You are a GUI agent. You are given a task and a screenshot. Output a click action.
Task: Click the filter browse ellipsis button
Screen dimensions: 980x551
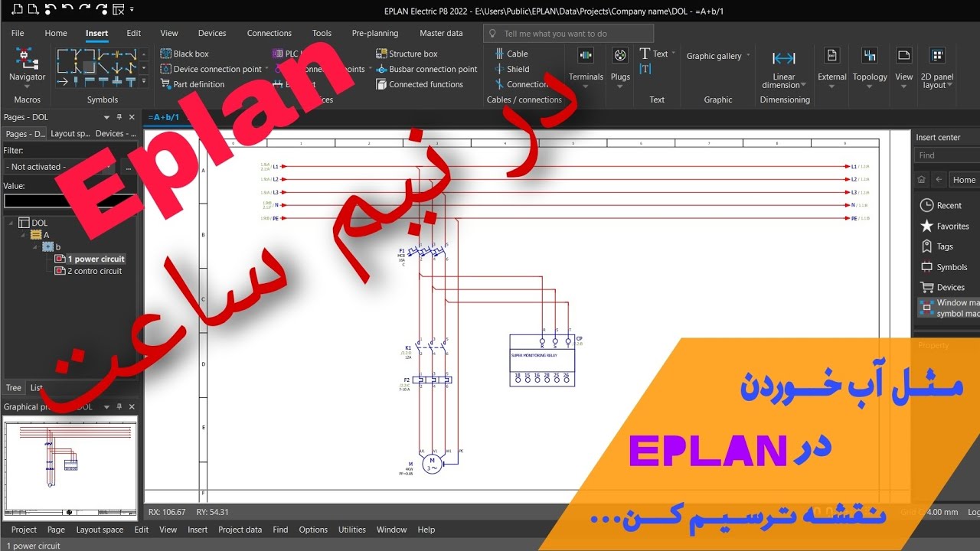point(129,167)
